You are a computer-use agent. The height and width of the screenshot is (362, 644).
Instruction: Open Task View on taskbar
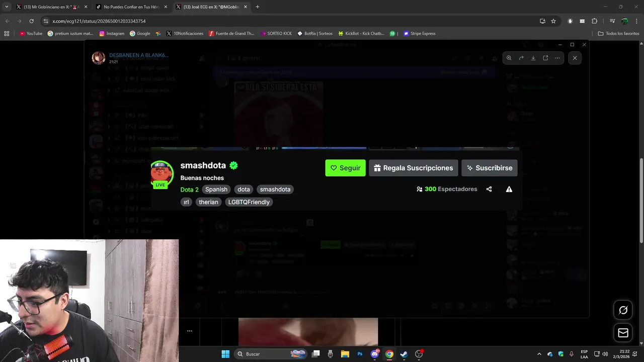click(315, 354)
